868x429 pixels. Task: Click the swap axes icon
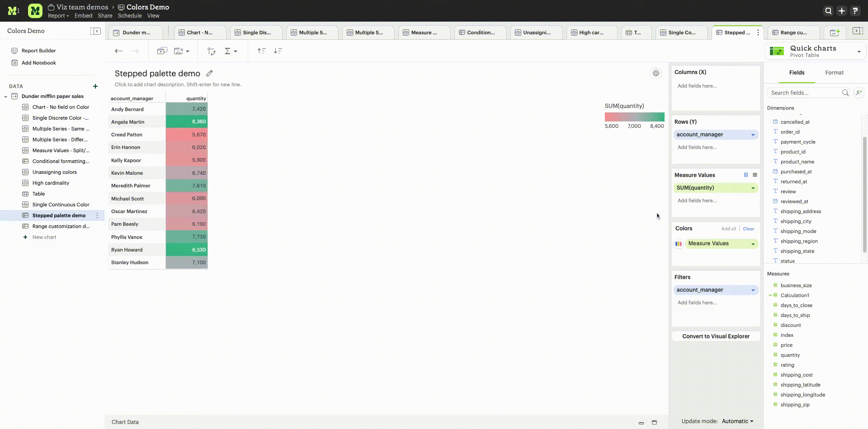click(211, 51)
